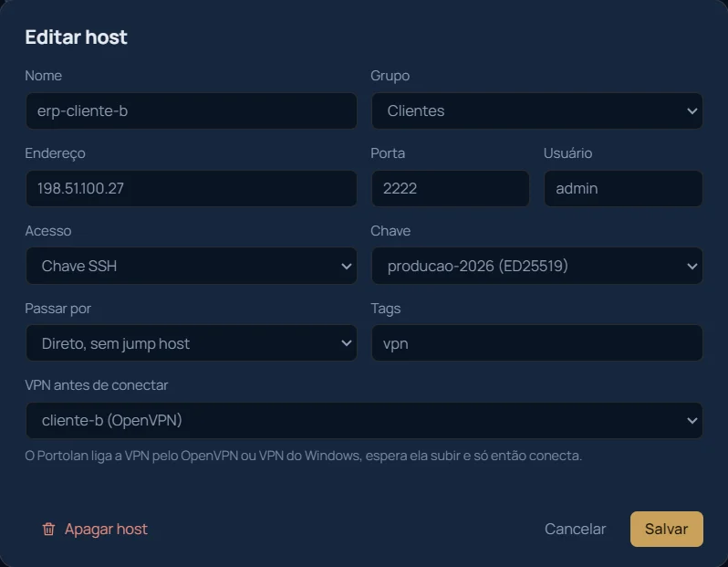The width and height of the screenshot is (728, 567).
Task: Click the Grupo field label
Action: click(390, 76)
